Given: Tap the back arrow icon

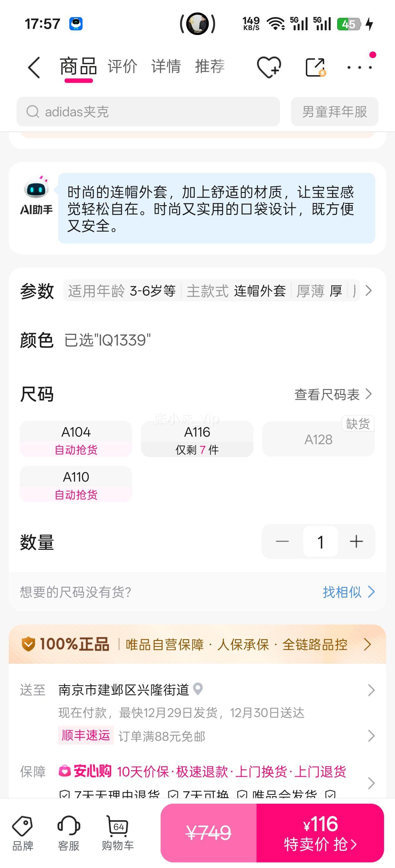Looking at the screenshot, I should click(34, 67).
